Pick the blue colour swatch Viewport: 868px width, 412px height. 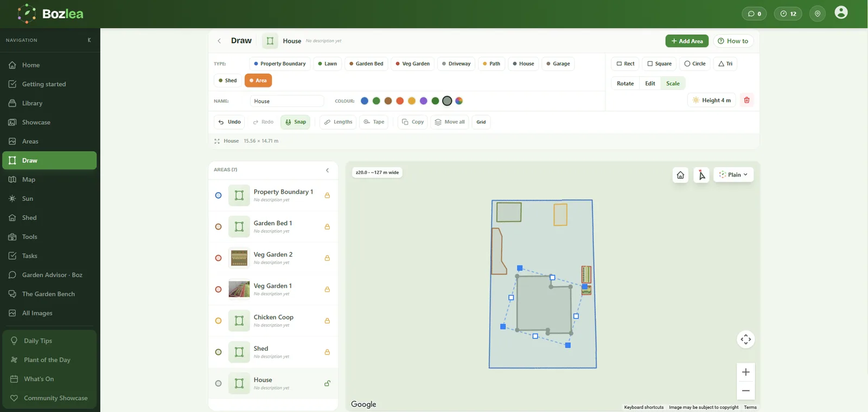pos(365,101)
